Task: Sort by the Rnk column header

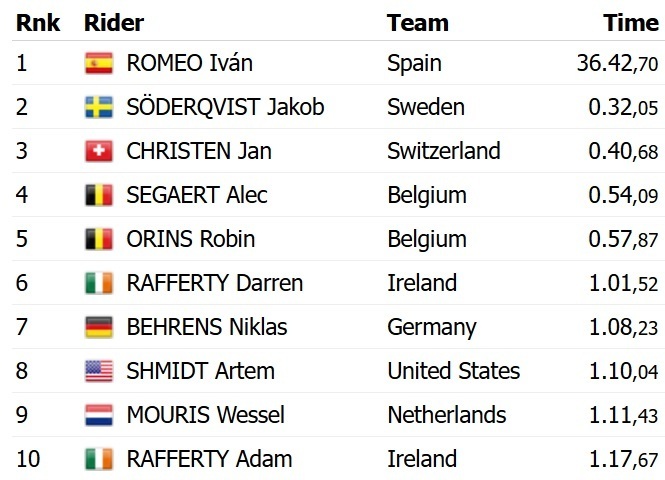Action: point(34,22)
